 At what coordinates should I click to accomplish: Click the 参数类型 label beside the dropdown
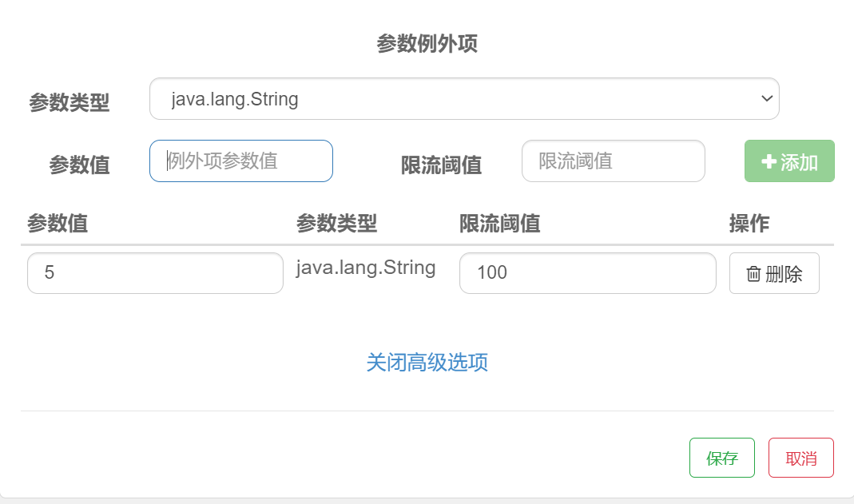pyautogui.click(x=70, y=103)
